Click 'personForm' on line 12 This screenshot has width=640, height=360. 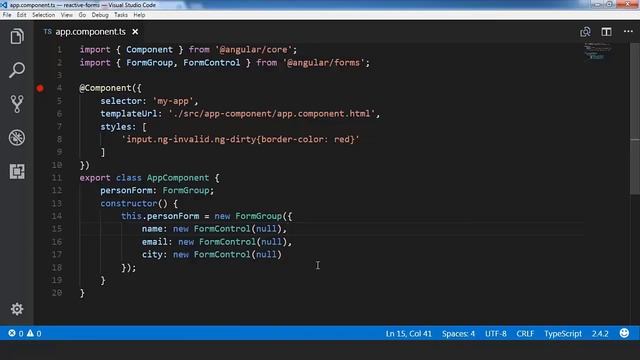(126, 191)
